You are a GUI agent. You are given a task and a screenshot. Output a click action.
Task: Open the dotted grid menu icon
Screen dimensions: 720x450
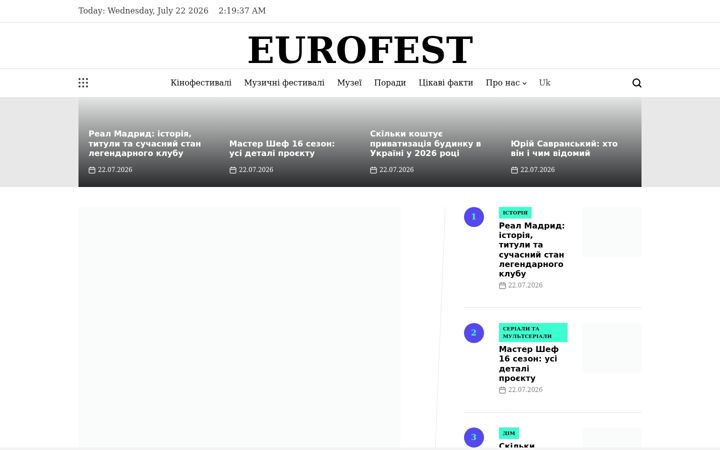(83, 83)
